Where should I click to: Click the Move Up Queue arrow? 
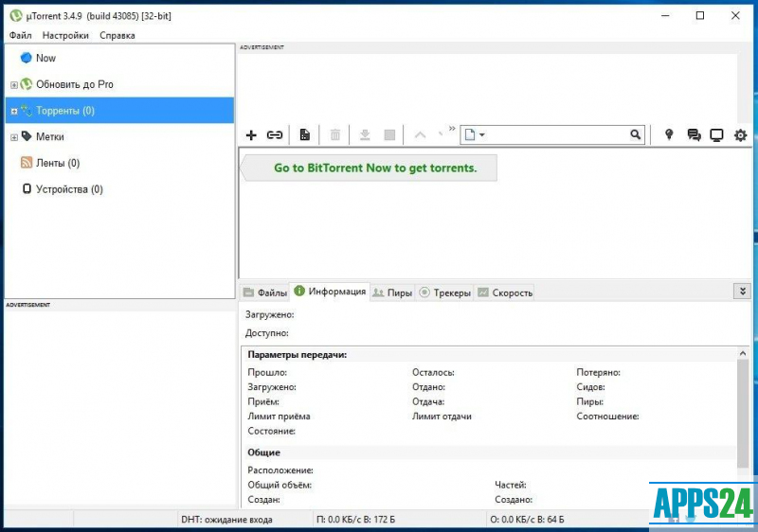pyautogui.click(x=420, y=134)
